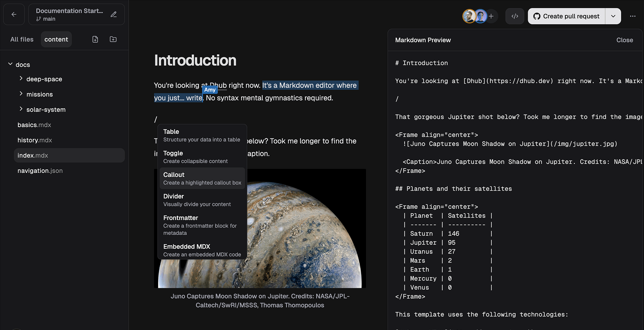The image size is (644, 330).
Task: Close the Markdown Preview panel
Action: (x=625, y=40)
